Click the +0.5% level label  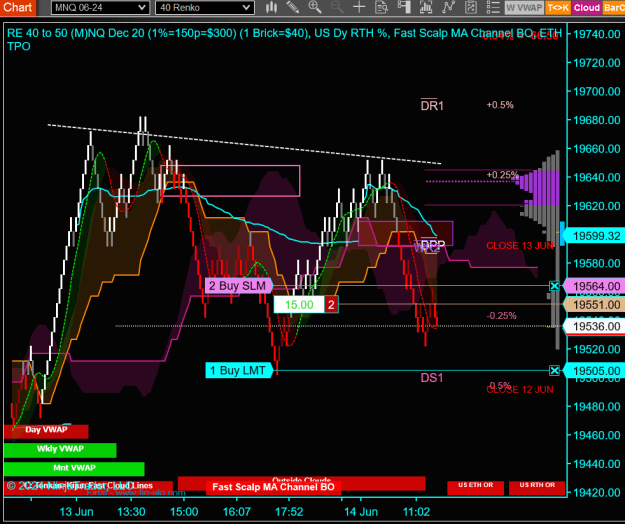(x=500, y=105)
